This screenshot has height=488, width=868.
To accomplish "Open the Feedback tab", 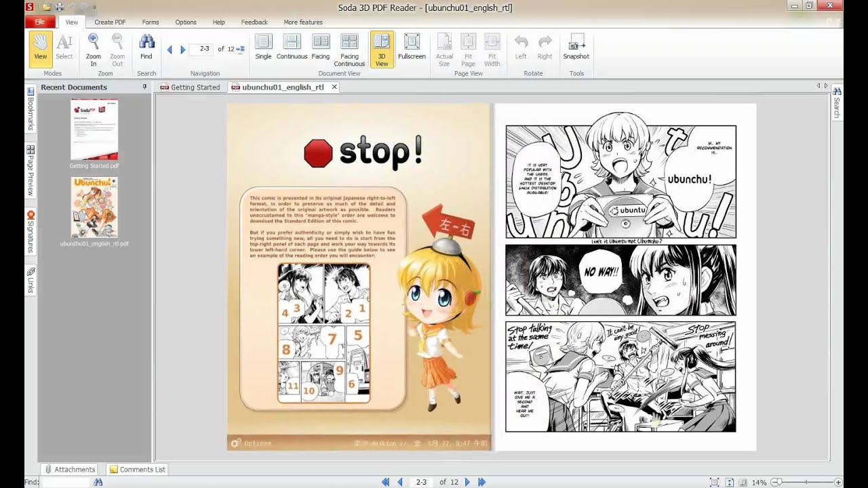I will [x=254, y=22].
